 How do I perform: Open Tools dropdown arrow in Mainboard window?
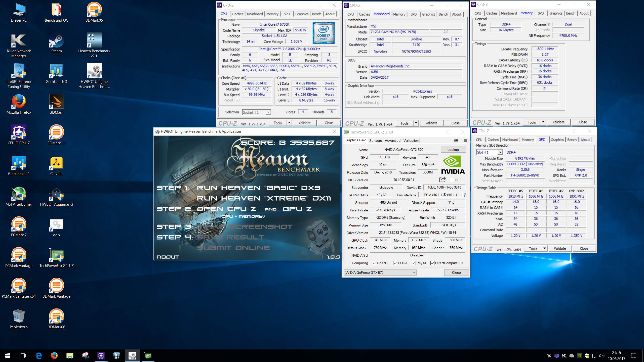coord(416,123)
